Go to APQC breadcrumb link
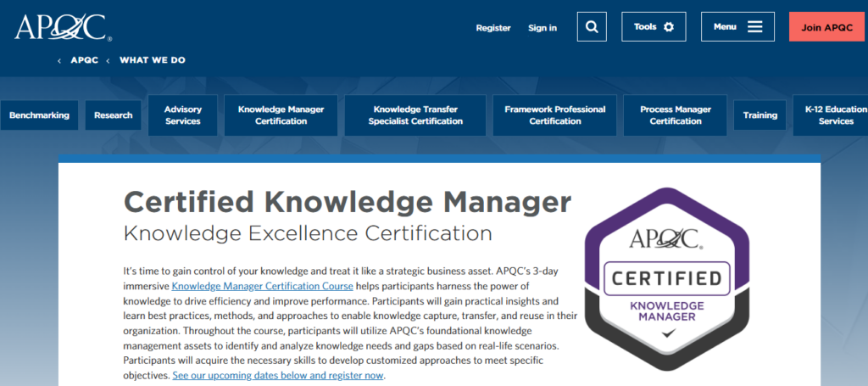The width and height of the screenshot is (868, 386). [84, 60]
